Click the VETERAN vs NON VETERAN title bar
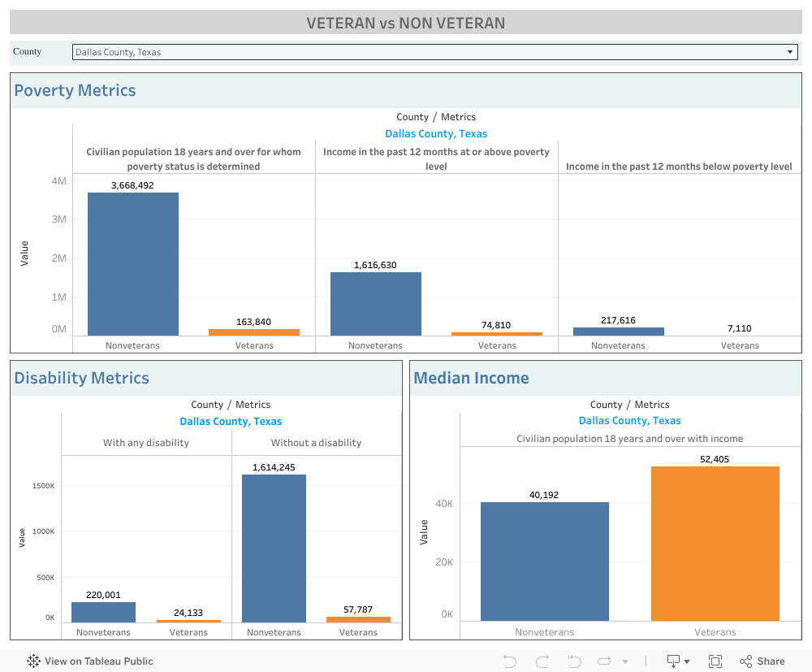Viewport: 812px width, 672px height. point(406,22)
